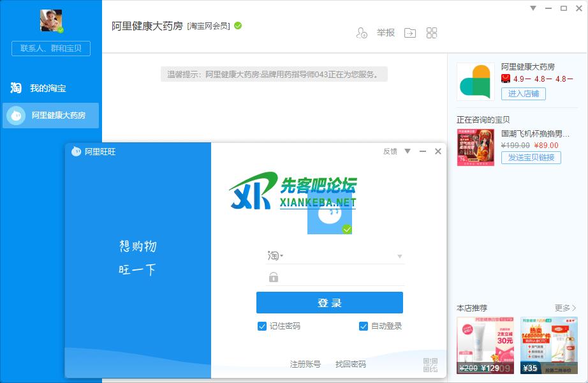588x383 pixels.
Task: Open the transfer folder icon beside 举报
Action: [410, 33]
